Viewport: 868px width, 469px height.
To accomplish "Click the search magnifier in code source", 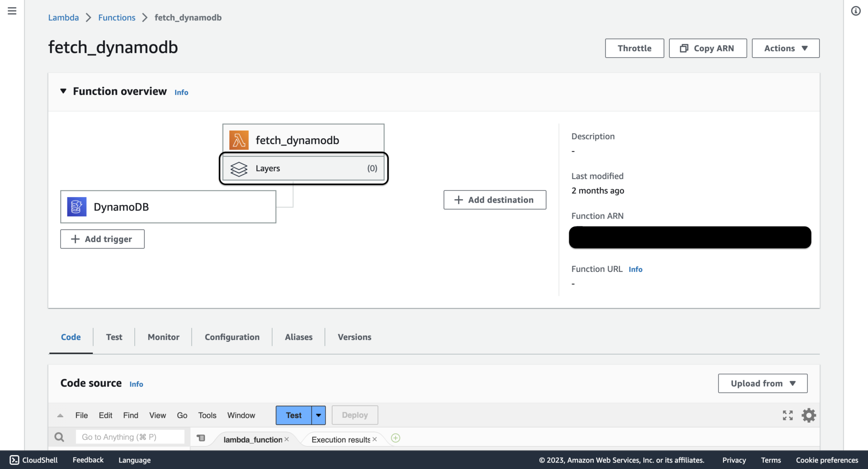I will point(59,436).
